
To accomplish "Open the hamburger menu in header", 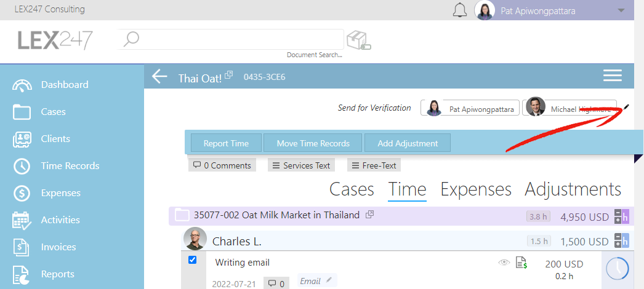I will (x=613, y=76).
